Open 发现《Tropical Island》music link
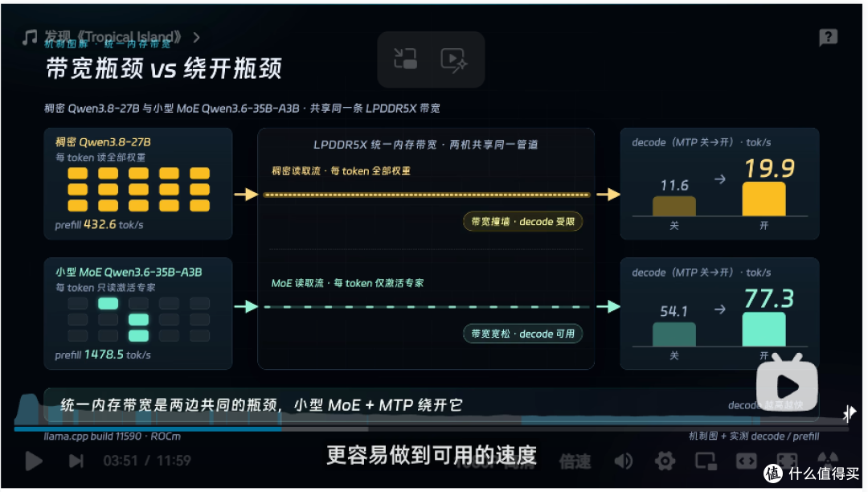This screenshot has width=868, height=492. pyautogui.click(x=113, y=36)
